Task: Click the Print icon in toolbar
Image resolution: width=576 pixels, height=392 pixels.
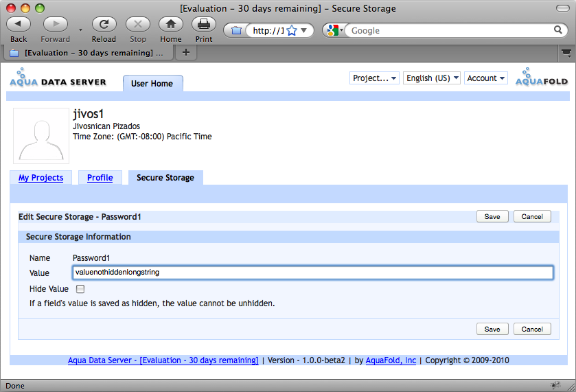Action: coord(204,24)
